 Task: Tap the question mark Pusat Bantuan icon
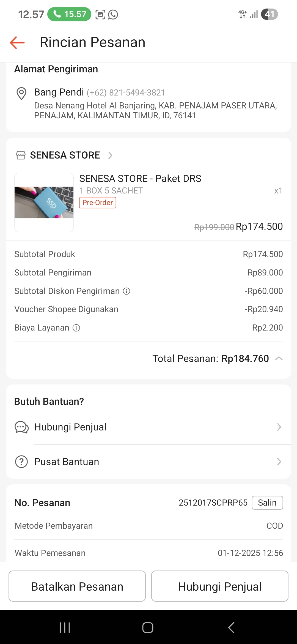[x=21, y=462]
